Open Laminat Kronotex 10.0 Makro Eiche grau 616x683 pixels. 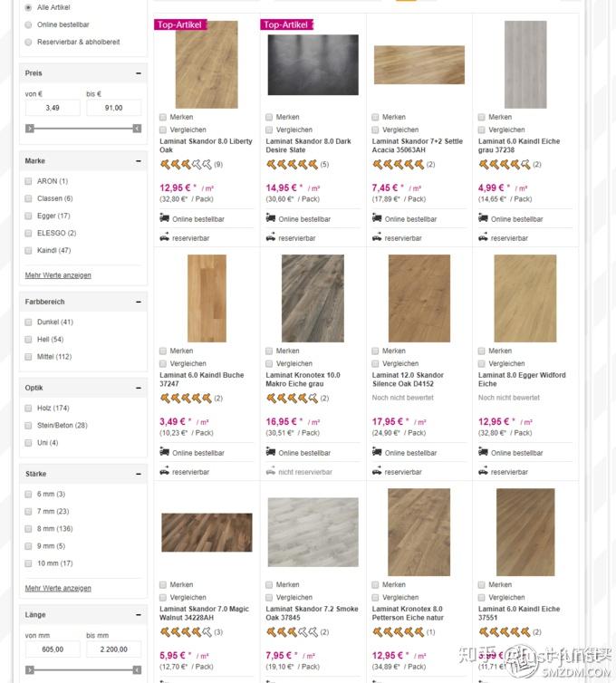click(303, 380)
